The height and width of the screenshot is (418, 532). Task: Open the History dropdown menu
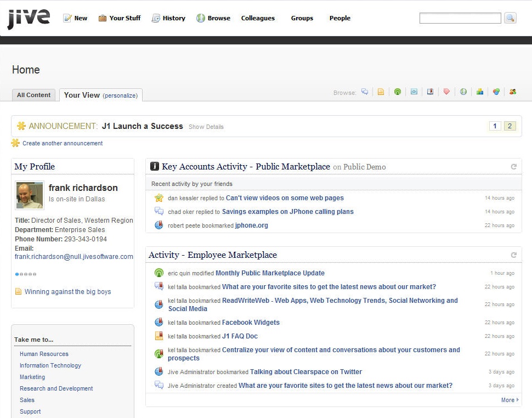tap(168, 18)
